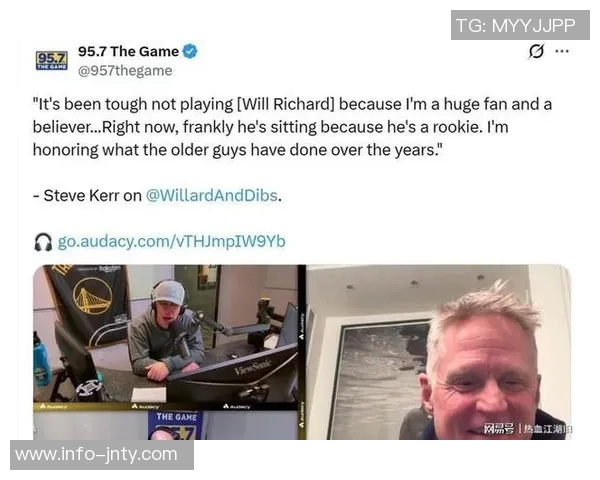The width and height of the screenshot is (600, 480).
Task: Open the three-dot more options menu
Action: tap(562, 51)
